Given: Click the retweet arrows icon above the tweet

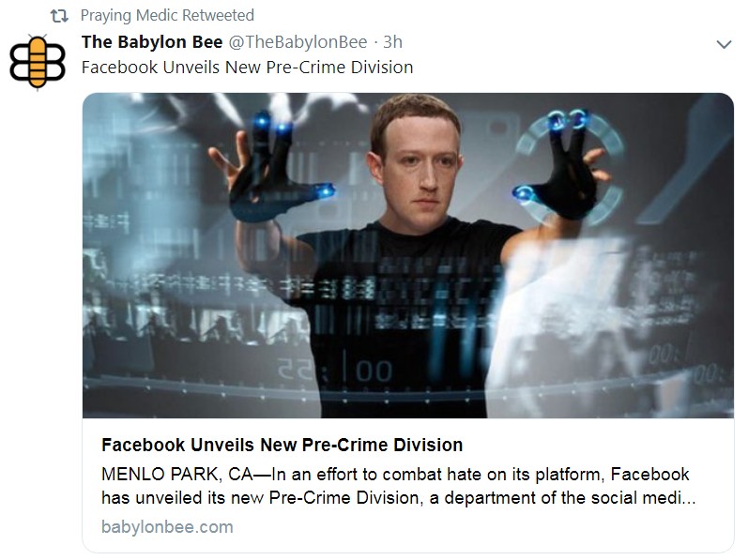Looking at the screenshot, I should click(59, 16).
